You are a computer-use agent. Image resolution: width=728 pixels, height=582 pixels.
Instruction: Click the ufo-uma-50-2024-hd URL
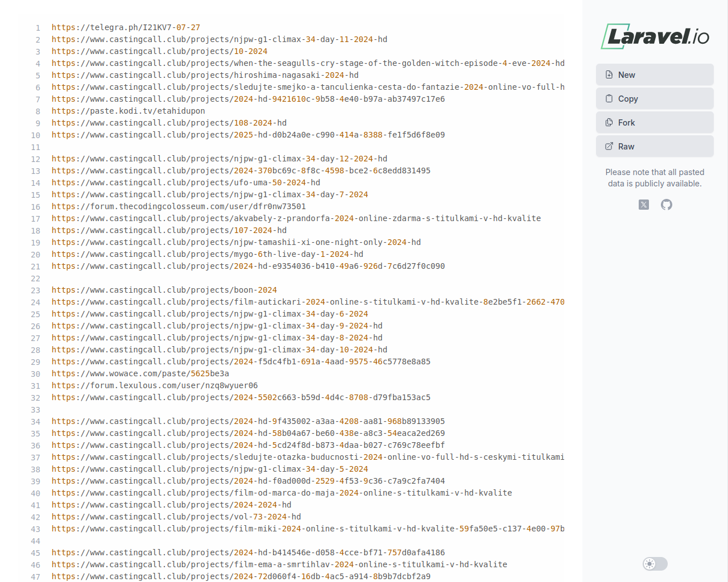186,182
